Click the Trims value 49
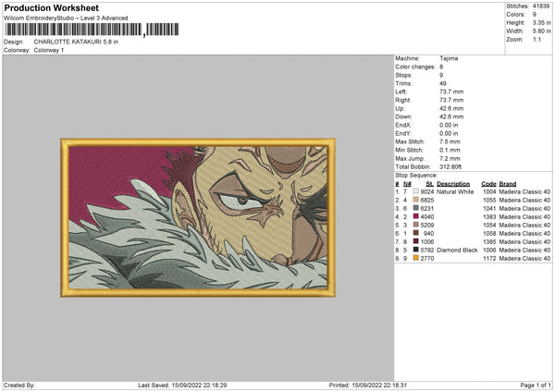 point(443,83)
